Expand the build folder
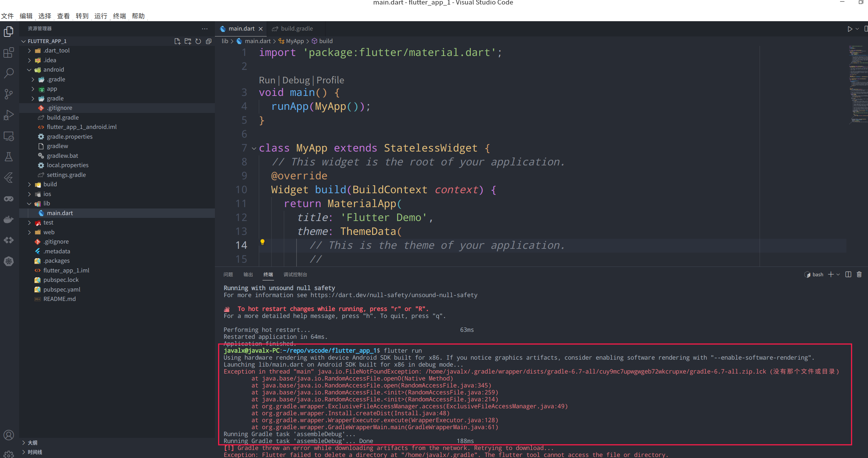Screen dimensions: 868x458 tap(30, 185)
